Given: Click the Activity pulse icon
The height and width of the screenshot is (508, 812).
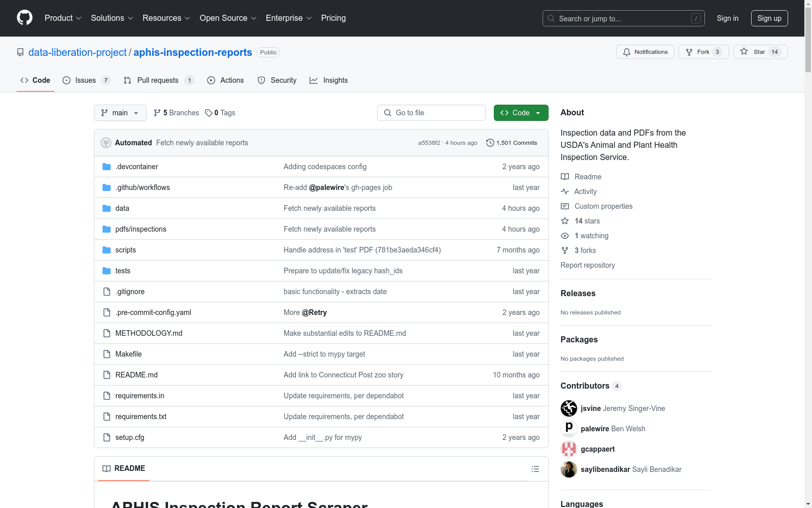Looking at the screenshot, I should click(x=565, y=192).
